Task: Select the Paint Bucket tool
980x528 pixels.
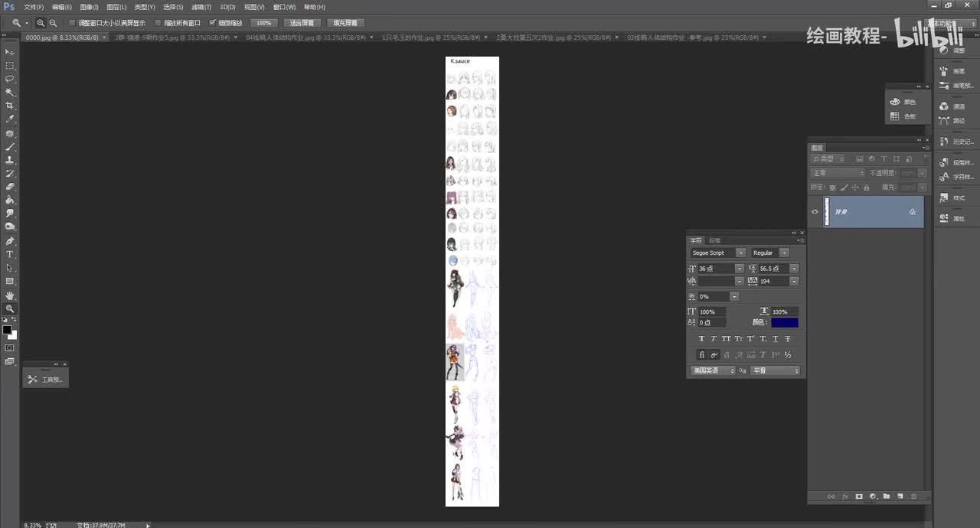Action: coord(10,200)
